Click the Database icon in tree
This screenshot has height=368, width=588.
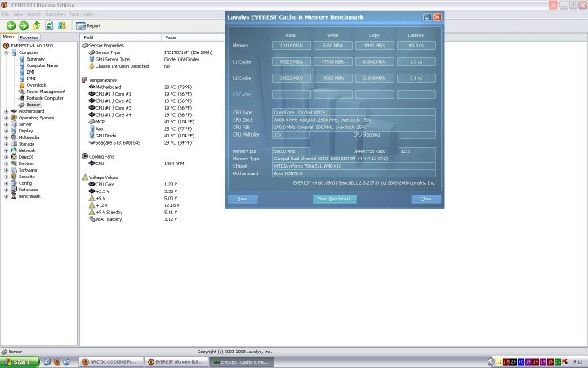coord(14,190)
